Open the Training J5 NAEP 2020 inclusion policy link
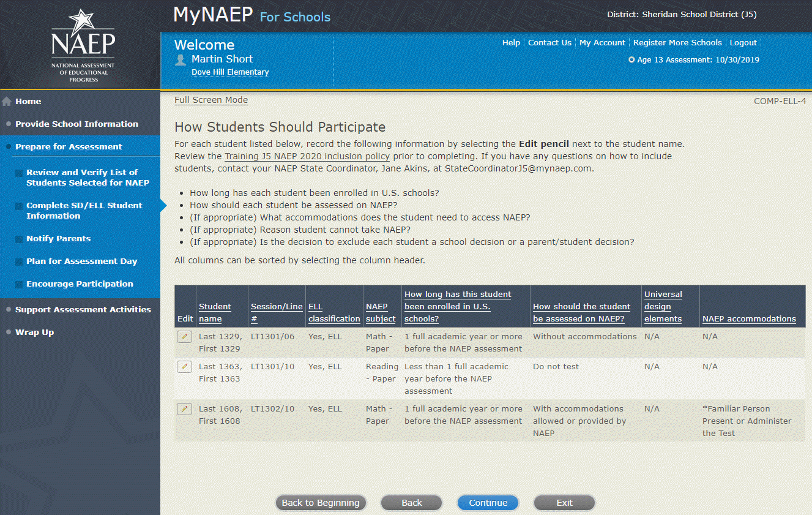This screenshot has height=515, width=812. point(307,156)
